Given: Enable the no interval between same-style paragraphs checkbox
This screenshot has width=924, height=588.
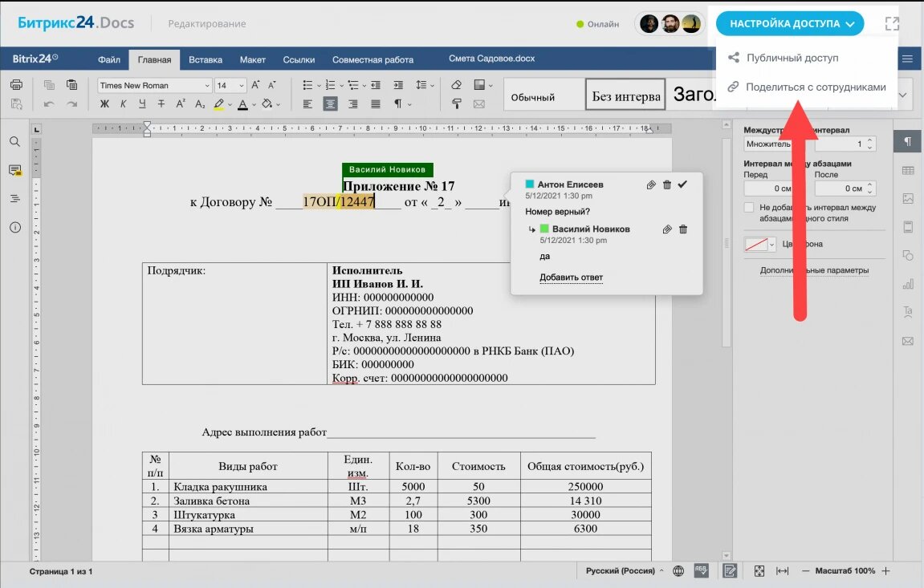Looking at the screenshot, I should [749, 207].
